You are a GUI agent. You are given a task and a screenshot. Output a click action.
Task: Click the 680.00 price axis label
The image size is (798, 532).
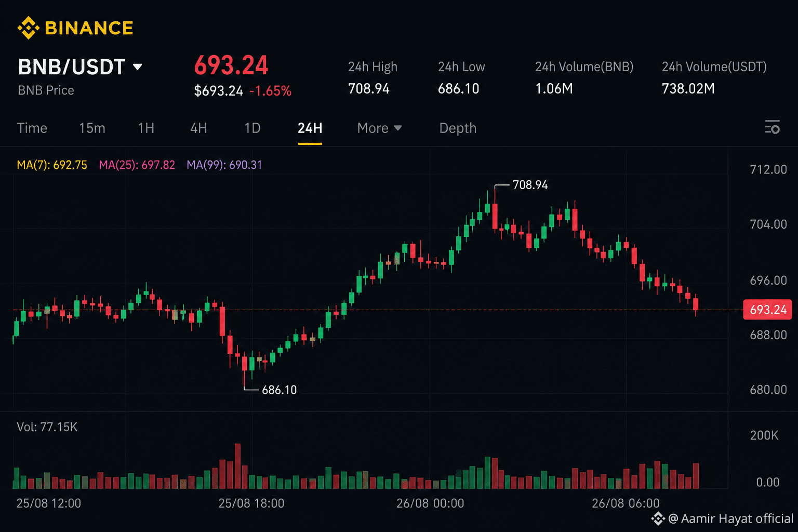click(768, 389)
